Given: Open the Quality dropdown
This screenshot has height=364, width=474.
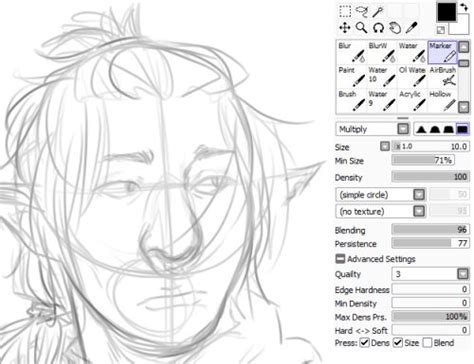Looking at the screenshot, I should pyautogui.click(x=463, y=274).
